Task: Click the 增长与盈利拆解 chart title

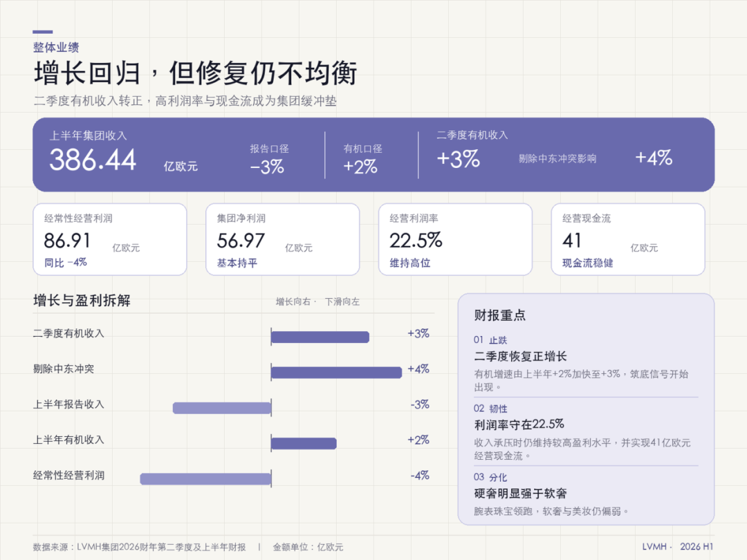Action: [x=82, y=301]
